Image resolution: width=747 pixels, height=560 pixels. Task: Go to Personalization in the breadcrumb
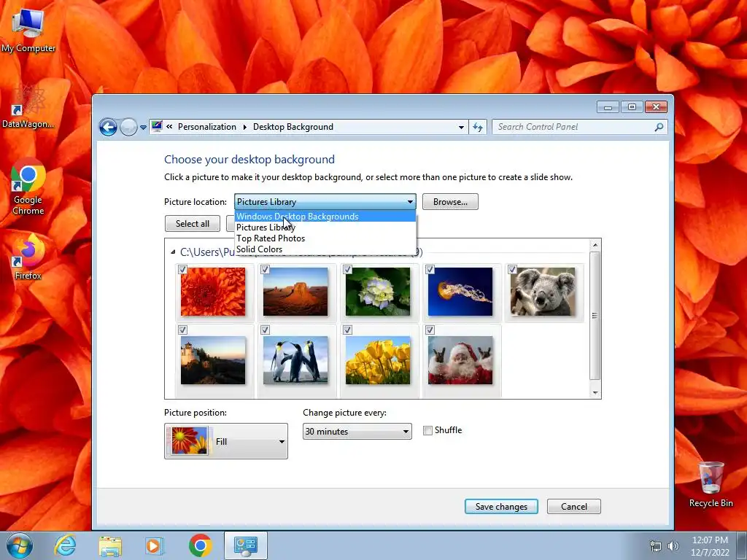click(x=206, y=127)
